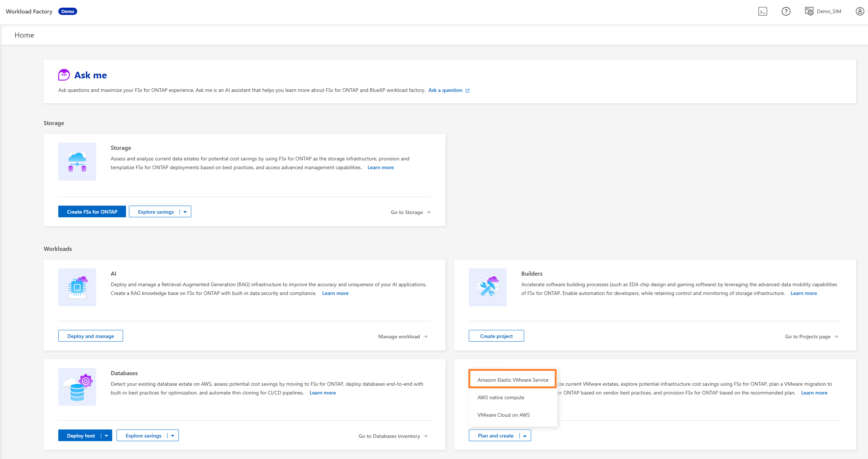868x459 pixels.
Task: Click the Builders tools icon tile
Action: coord(488,287)
